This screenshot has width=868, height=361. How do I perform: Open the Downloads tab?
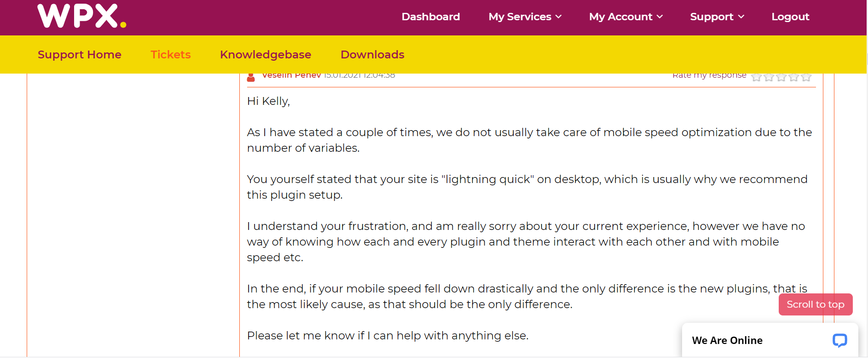372,54
